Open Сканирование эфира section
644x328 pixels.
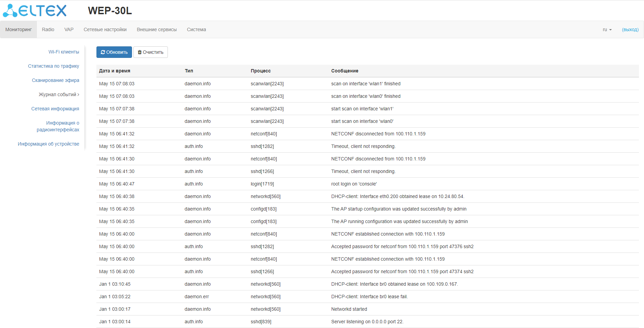pyautogui.click(x=55, y=80)
